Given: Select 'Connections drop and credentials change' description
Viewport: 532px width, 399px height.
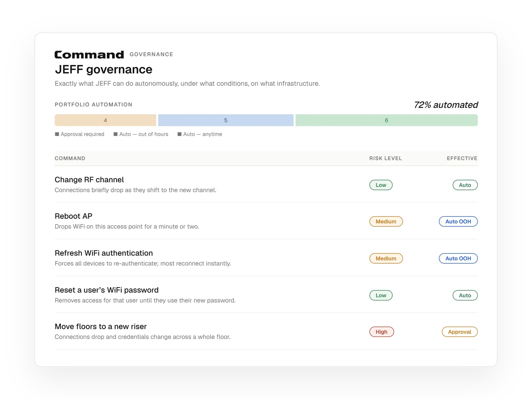Looking at the screenshot, I should coord(142,337).
